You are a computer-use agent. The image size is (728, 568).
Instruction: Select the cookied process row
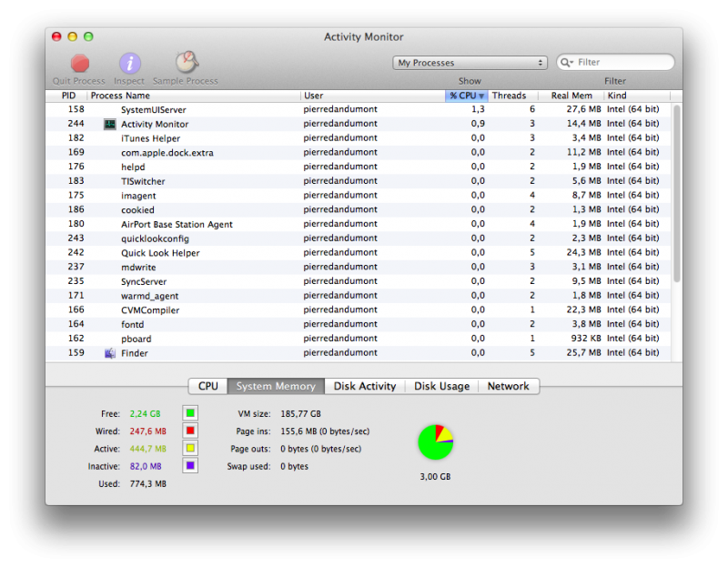click(x=359, y=210)
